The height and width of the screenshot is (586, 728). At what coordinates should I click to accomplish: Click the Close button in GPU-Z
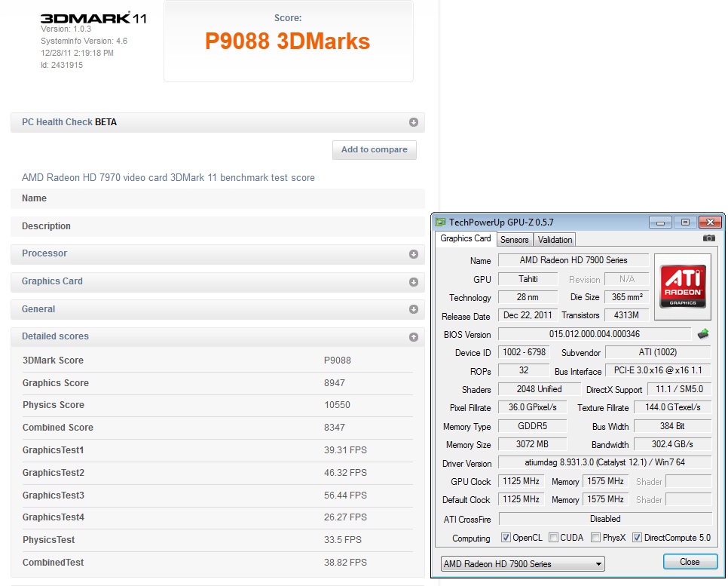click(690, 561)
